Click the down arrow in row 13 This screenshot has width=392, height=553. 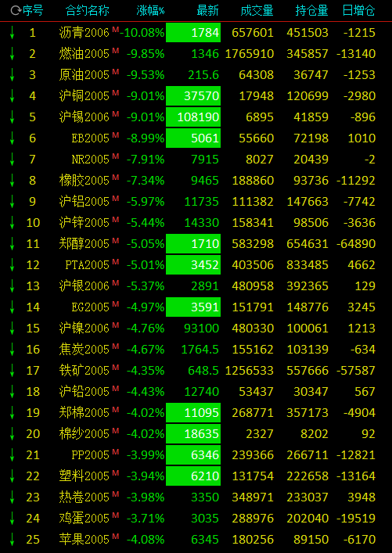12,286
